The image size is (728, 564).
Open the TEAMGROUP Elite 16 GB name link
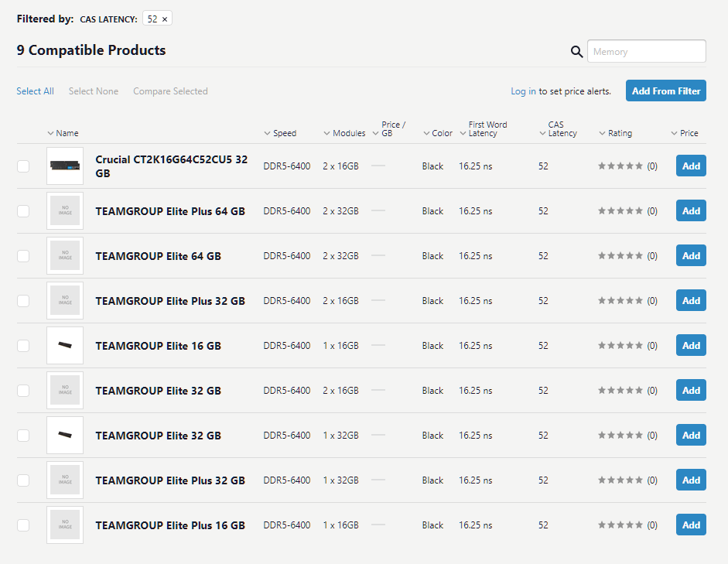(x=158, y=346)
